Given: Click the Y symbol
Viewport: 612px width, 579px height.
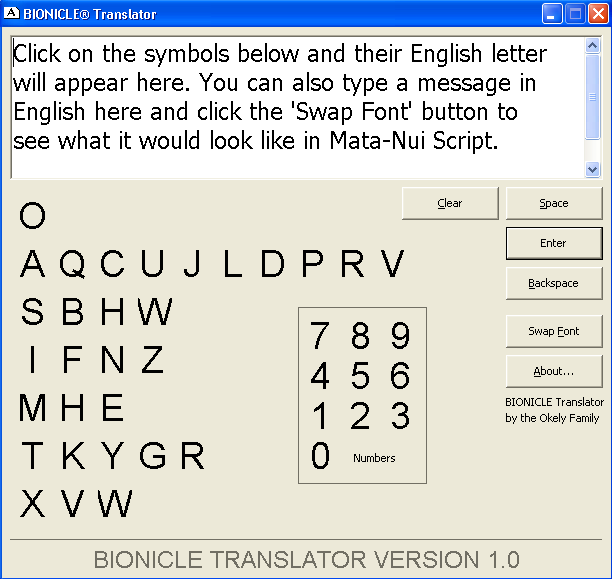Looking at the screenshot, I should coord(112,456).
